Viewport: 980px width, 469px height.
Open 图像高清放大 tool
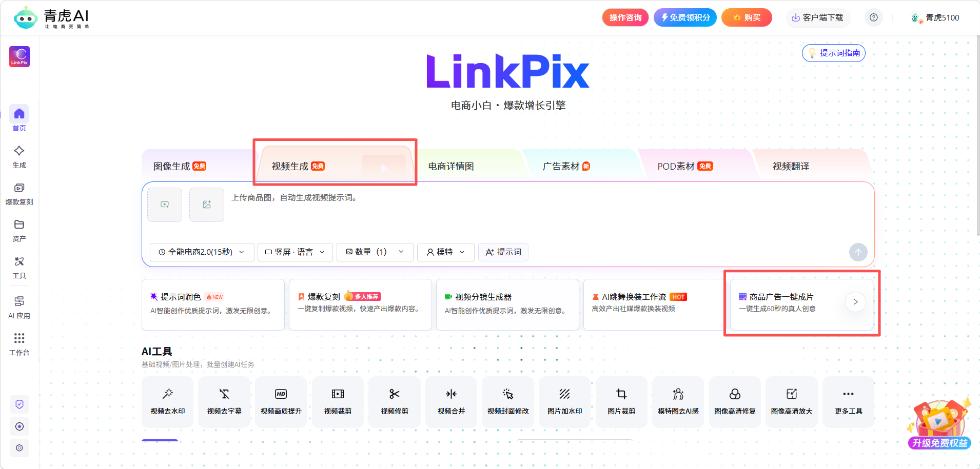[x=792, y=402]
